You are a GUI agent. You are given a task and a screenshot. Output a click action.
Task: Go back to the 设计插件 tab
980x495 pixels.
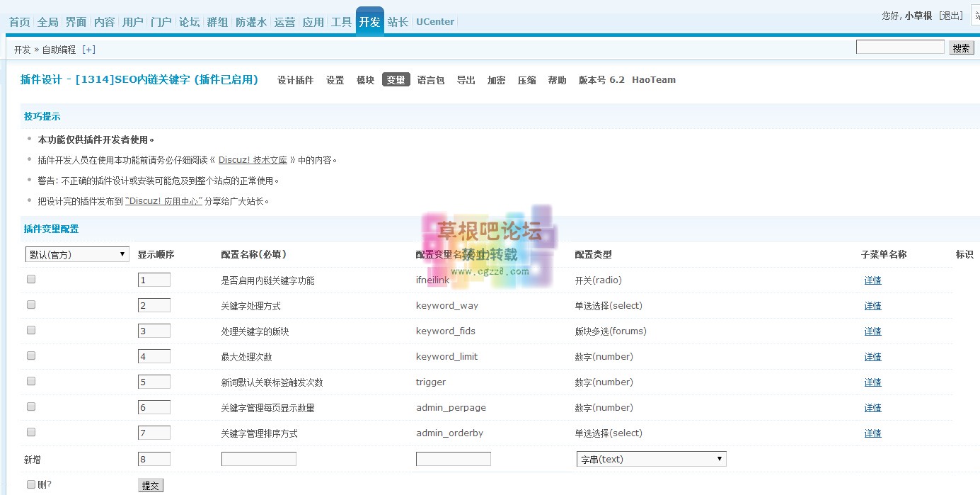(x=295, y=79)
